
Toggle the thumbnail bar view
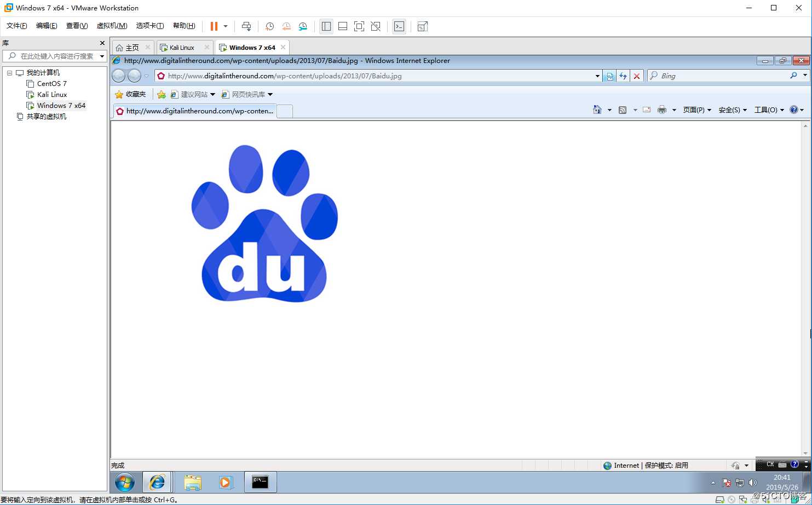(343, 26)
